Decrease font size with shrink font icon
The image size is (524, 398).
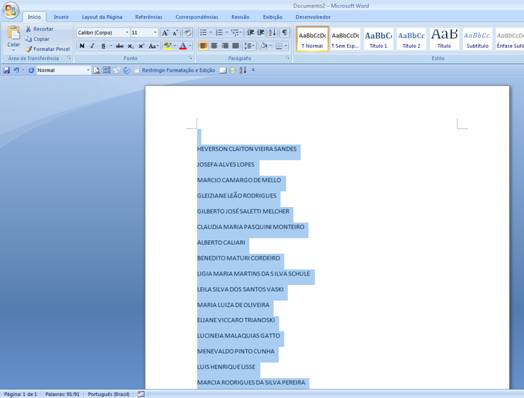(x=175, y=33)
